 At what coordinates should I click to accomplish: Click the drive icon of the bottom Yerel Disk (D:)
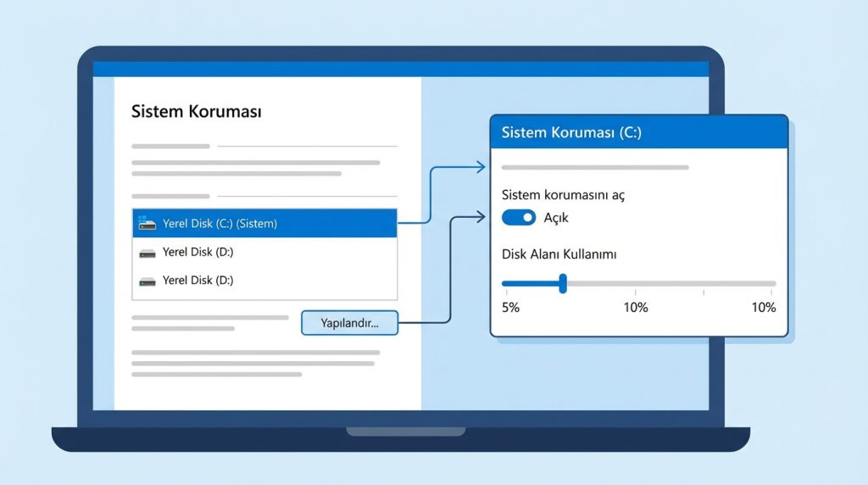tap(147, 281)
